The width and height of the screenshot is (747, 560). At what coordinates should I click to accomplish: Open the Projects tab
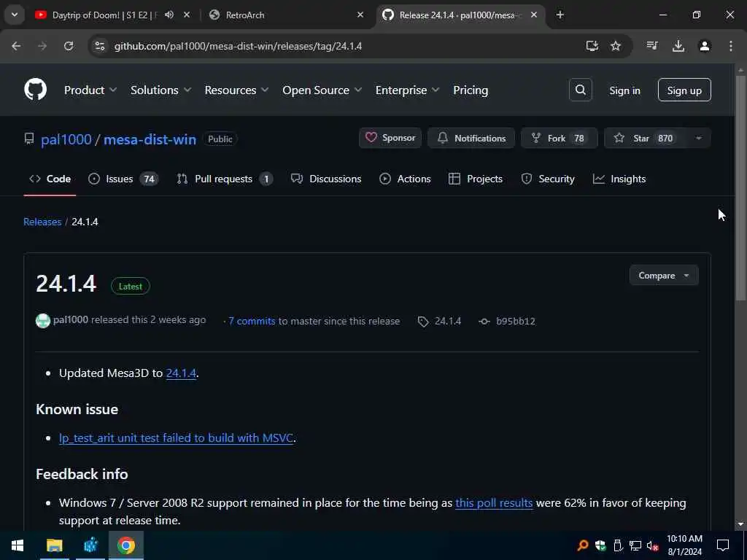coord(476,179)
